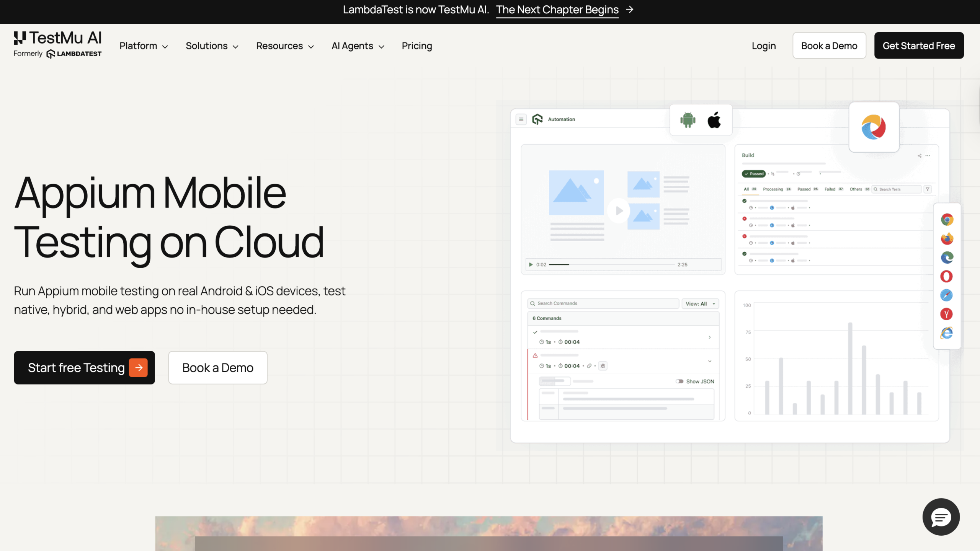The image size is (980, 551).
Task: Collapse the failed command details chevron
Action: pos(710,361)
